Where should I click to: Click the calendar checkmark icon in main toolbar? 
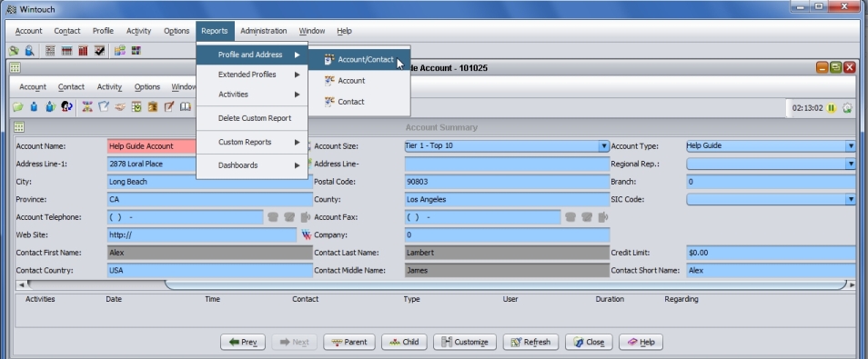pyautogui.click(x=99, y=51)
